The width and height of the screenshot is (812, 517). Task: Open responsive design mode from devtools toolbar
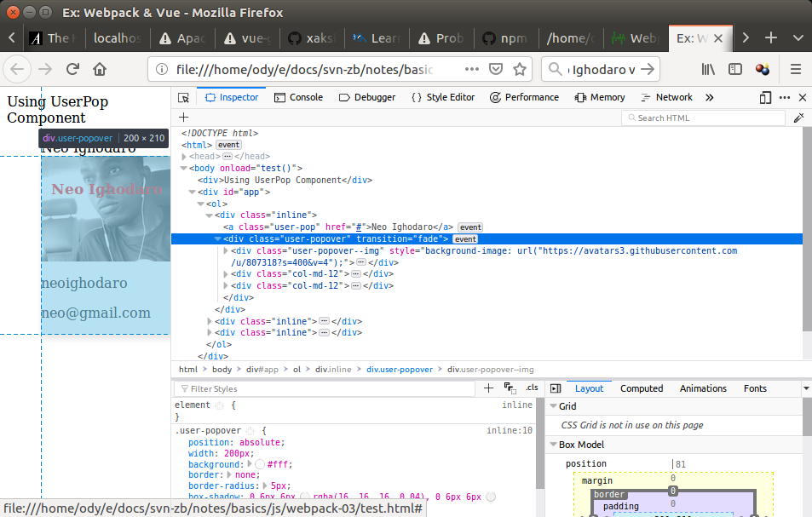(x=765, y=97)
